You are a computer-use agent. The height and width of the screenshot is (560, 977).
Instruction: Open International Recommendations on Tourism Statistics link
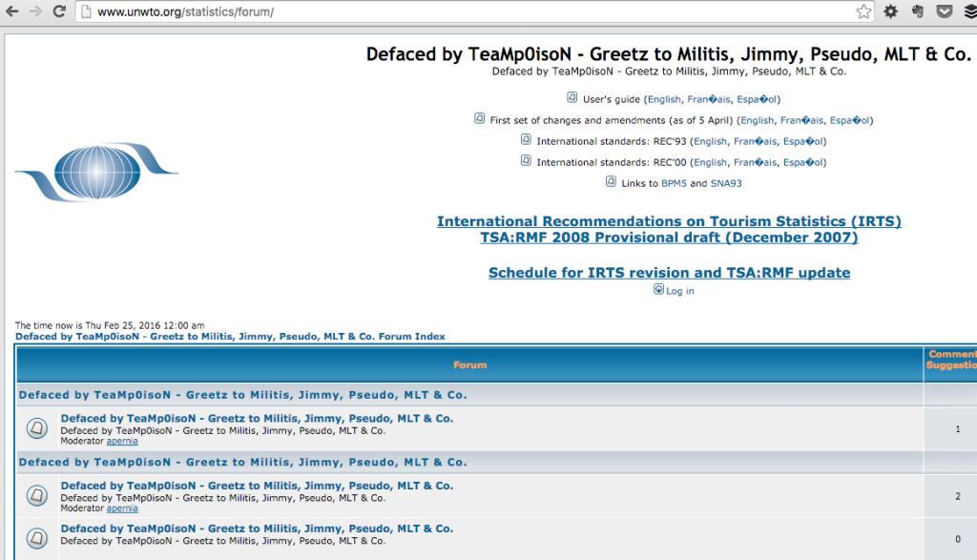tap(669, 221)
